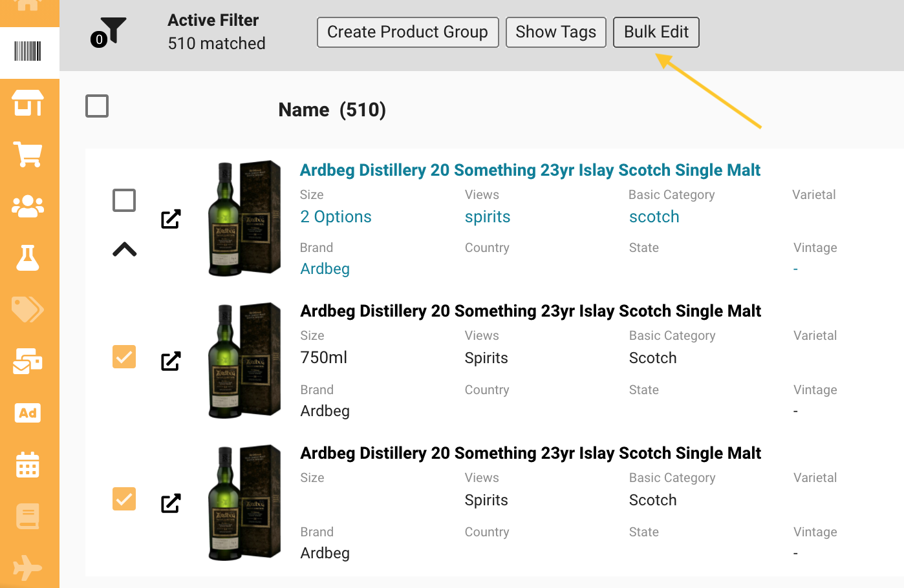Toggle the select-all checkbox next to Name
The image size is (904, 588).
pos(97,106)
